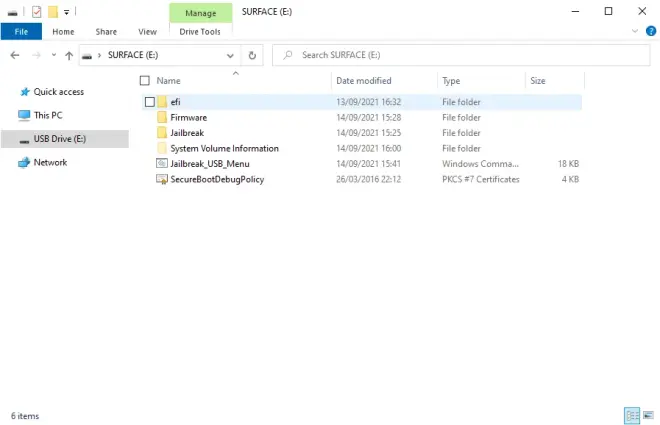660x425 pixels.
Task: Sort by the Name column
Action: 168,80
